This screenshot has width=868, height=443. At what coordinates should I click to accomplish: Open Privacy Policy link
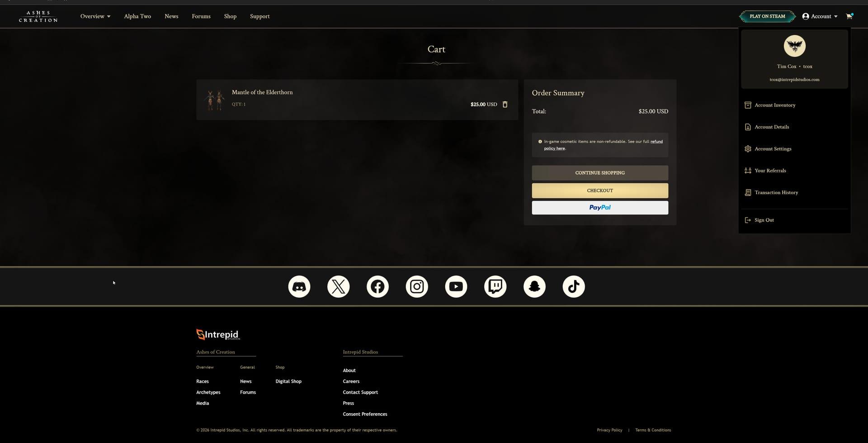click(609, 430)
